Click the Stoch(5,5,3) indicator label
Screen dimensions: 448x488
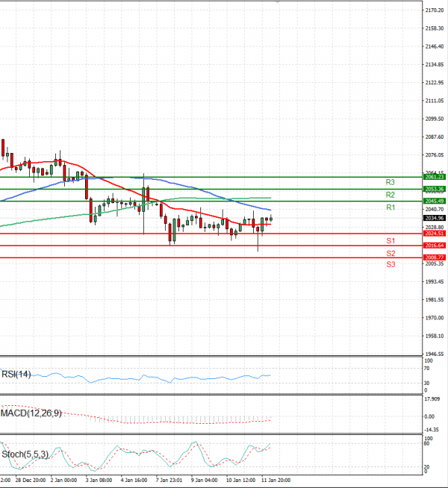[25, 454]
